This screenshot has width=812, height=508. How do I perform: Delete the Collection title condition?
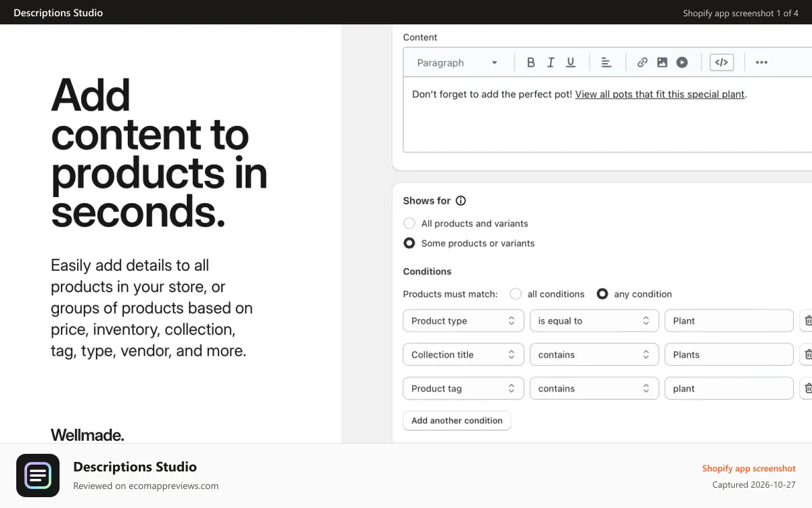[x=807, y=354]
